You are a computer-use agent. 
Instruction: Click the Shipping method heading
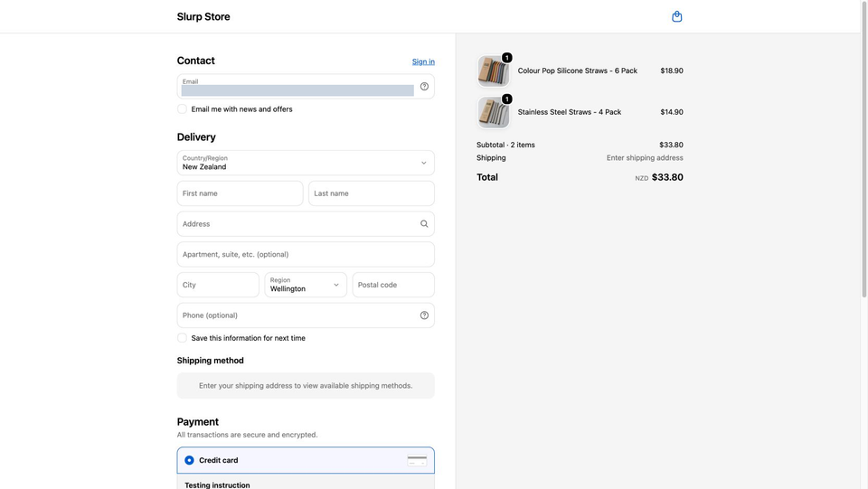211,360
